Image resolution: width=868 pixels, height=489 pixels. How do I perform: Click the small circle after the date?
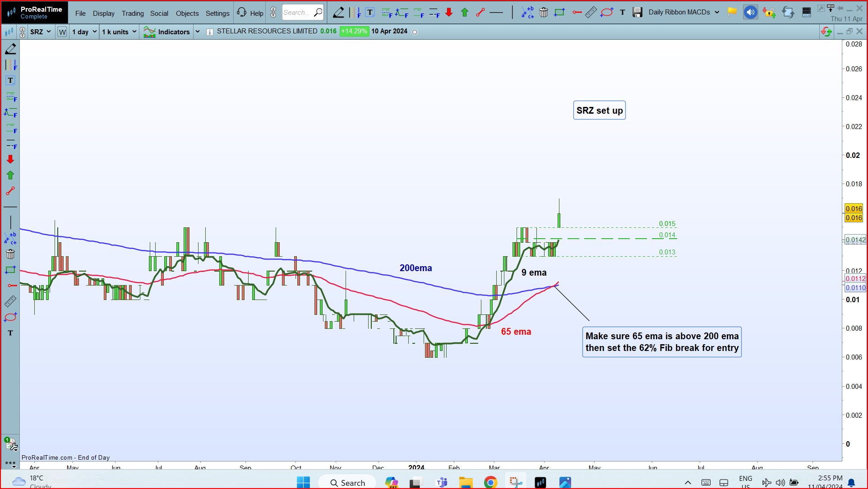click(415, 32)
